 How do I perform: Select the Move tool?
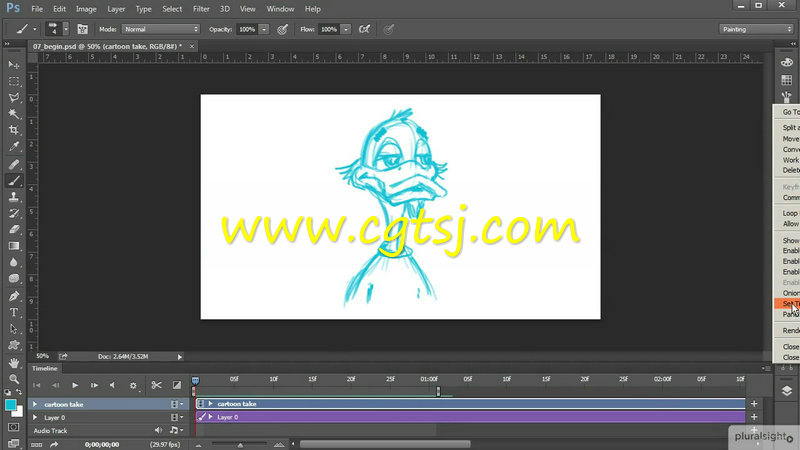point(14,65)
